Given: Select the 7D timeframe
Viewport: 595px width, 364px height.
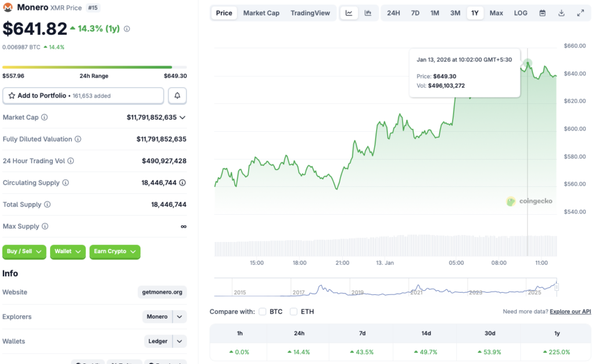Looking at the screenshot, I should pos(415,12).
